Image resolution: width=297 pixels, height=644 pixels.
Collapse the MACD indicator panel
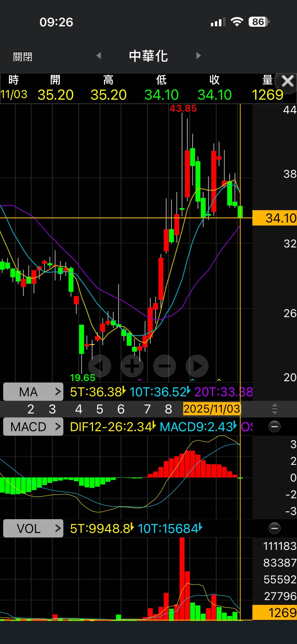(x=274, y=426)
